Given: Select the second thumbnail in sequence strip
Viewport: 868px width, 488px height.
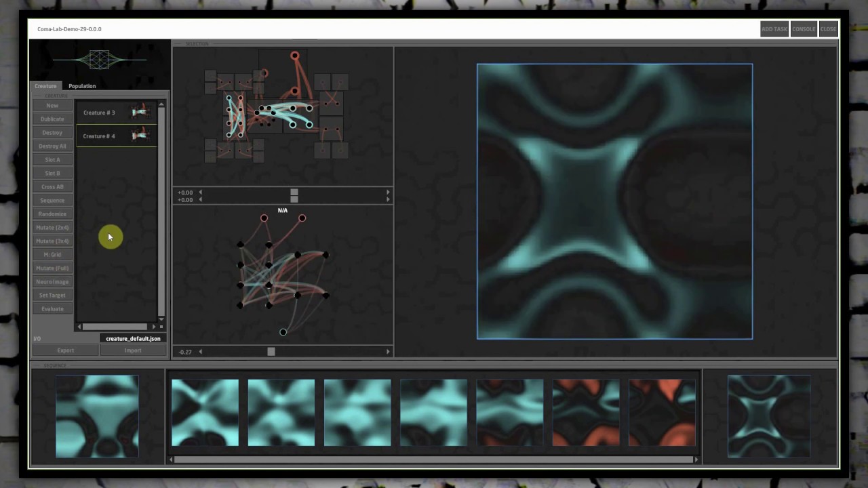Looking at the screenshot, I should pyautogui.click(x=281, y=412).
